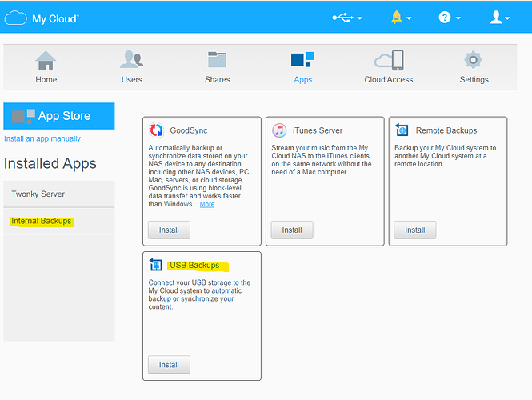Image resolution: width=532 pixels, height=400 pixels.
Task: Open the Users people icon
Action: click(132, 59)
